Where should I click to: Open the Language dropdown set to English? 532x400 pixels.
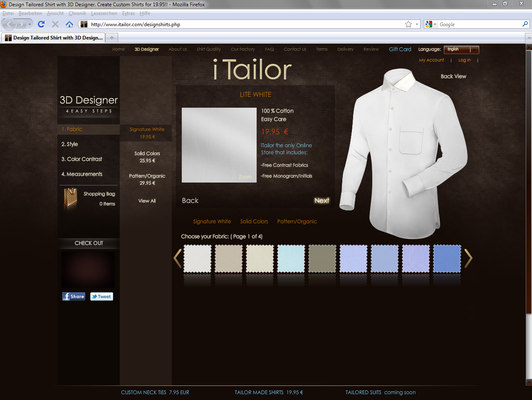tap(461, 49)
